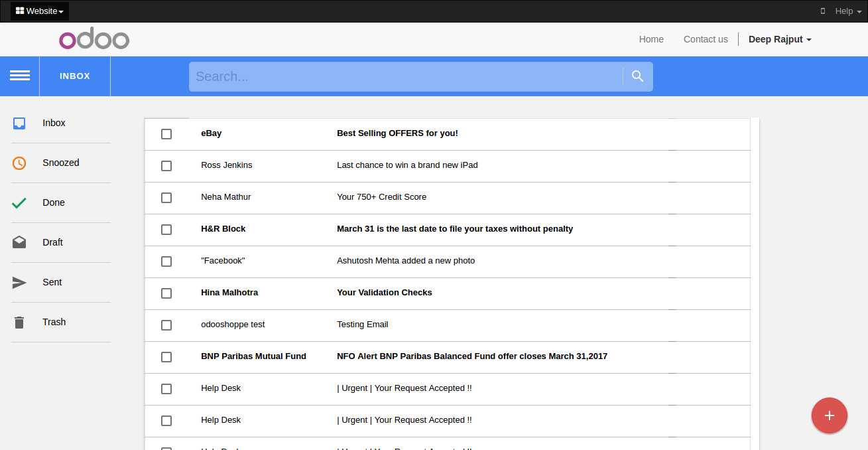Viewport: 868px width, 450px height.
Task: Select the "Facebook" email checkbox
Action: pyautogui.click(x=166, y=262)
